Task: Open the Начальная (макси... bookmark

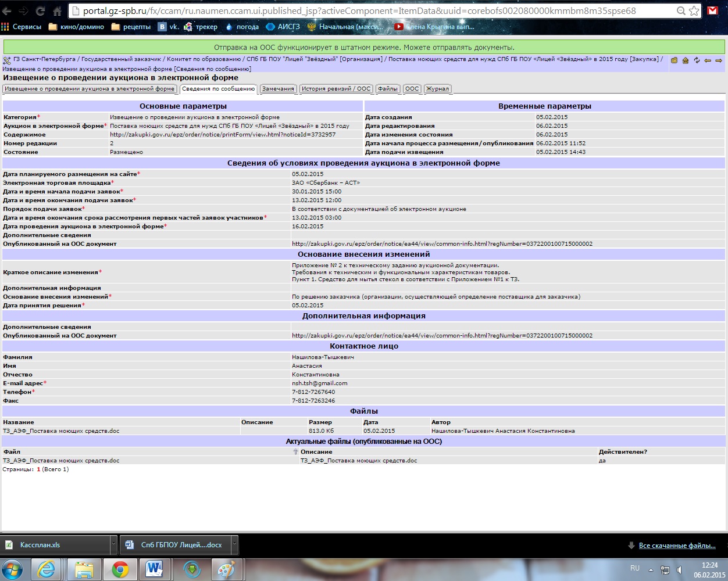Action: [x=345, y=27]
